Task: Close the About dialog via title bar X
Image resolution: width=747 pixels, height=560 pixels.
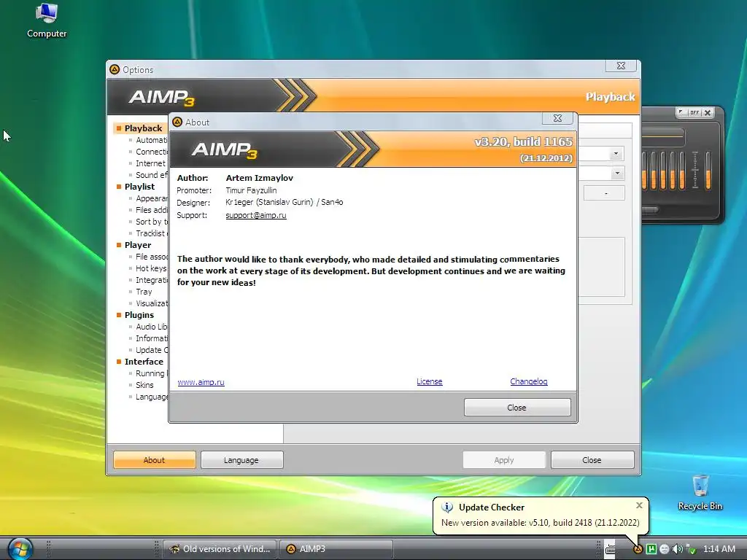Action: click(557, 118)
